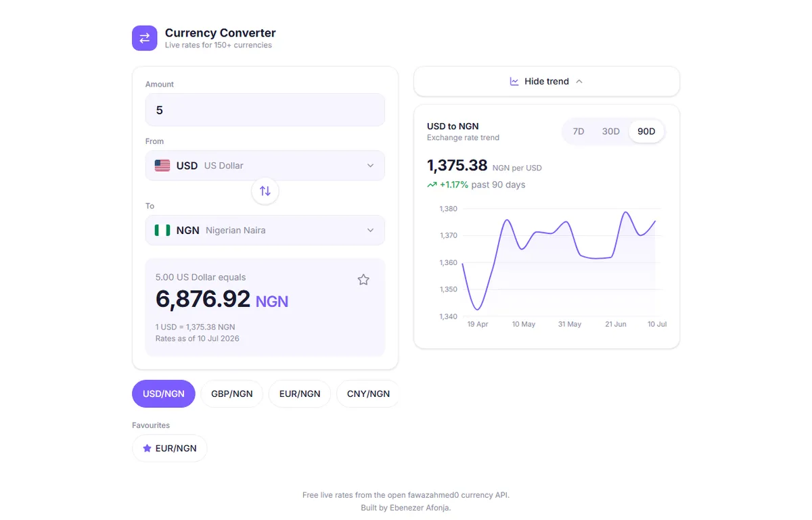The width and height of the screenshot is (812, 520).
Task: Click the star icon in the EUR/NGN favourite
Action: [x=147, y=448]
